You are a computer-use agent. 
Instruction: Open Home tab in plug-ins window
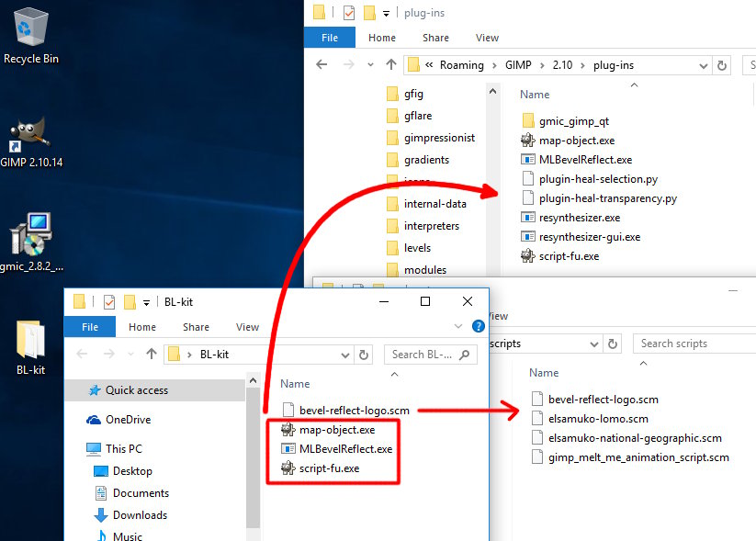382,38
